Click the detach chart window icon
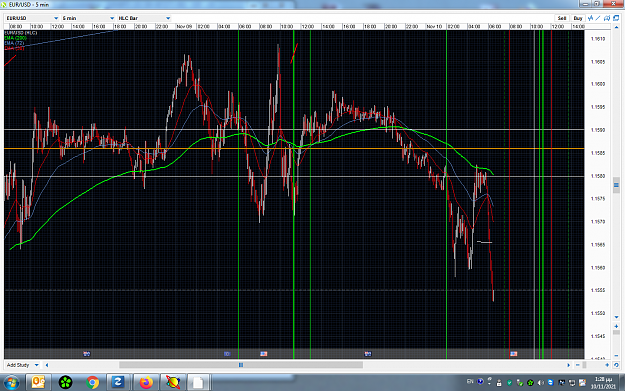The image size is (625, 391). (616, 18)
